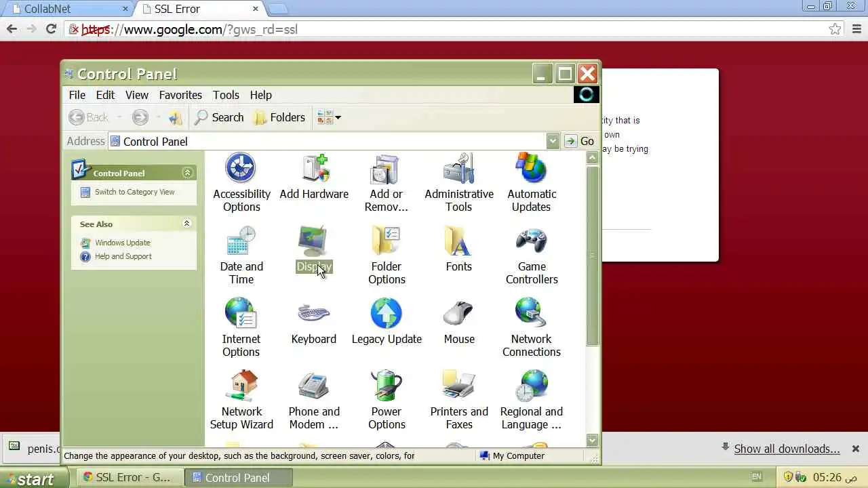Open the View menu
The image size is (868, 488).
tap(136, 95)
